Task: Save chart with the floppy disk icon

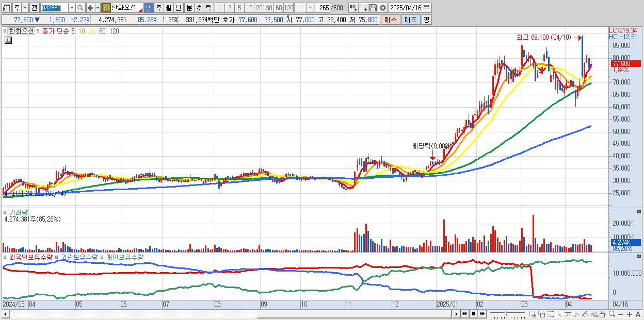Action: (x=373, y=8)
